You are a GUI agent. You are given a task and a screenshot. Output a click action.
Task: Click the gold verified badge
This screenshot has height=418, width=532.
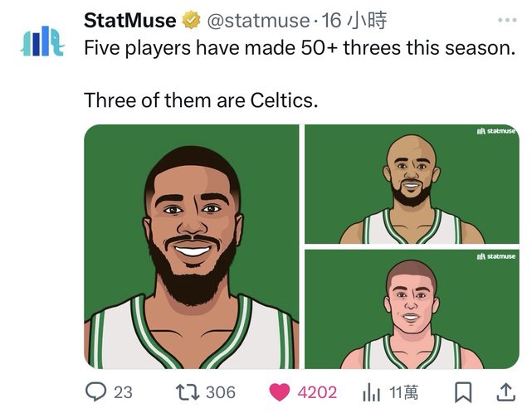(190, 20)
